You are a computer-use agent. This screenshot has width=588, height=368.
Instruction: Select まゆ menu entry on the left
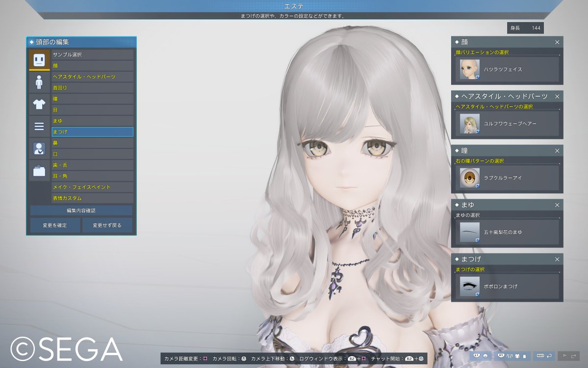pyautogui.click(x=93, y=121)
